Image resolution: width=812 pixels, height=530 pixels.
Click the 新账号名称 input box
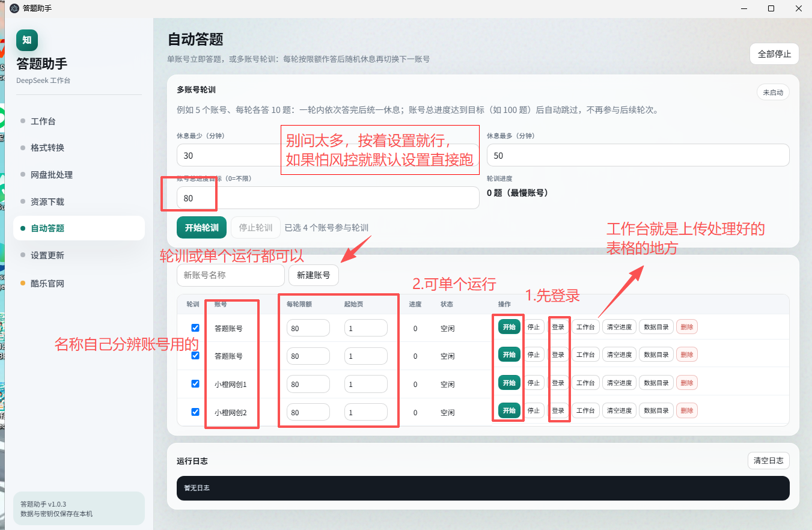tap(230, 275)
